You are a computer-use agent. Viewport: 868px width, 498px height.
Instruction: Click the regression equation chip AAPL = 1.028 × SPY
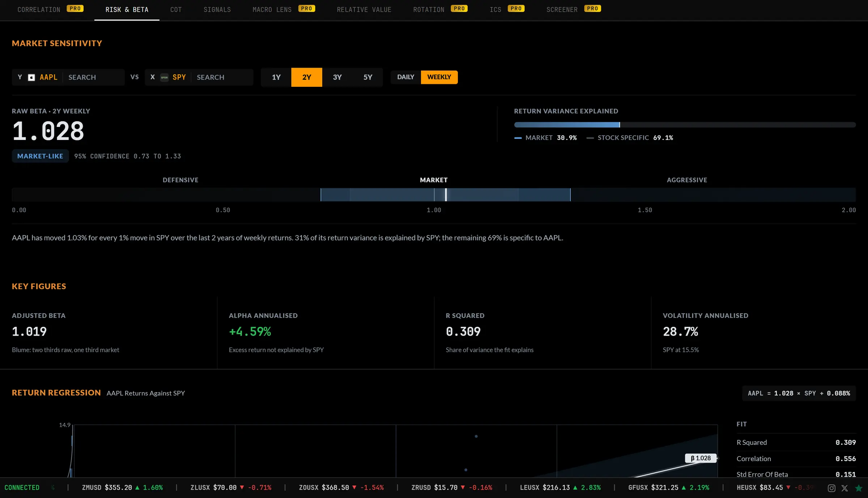(x=799, y=393)
